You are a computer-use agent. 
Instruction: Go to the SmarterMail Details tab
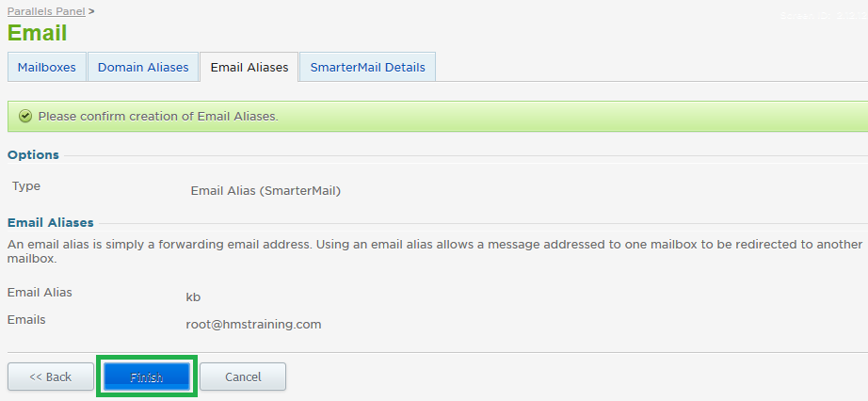(367, 67)
